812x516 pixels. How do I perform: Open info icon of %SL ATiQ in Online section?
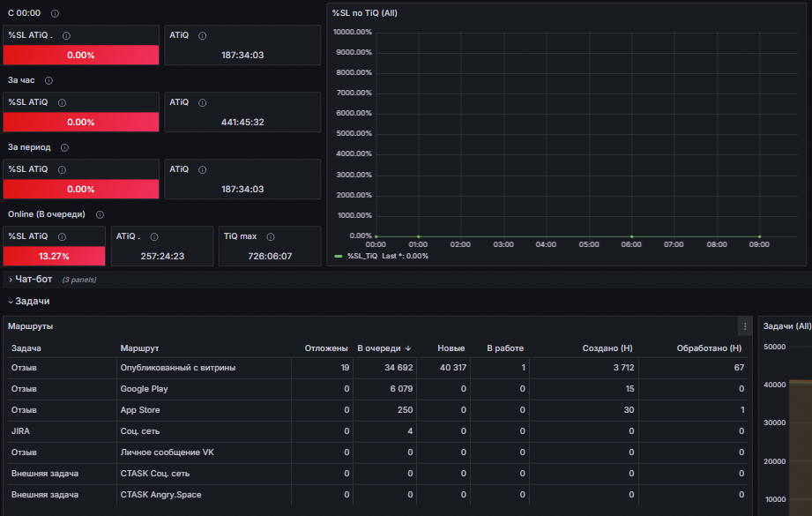[x=62, y=236]
